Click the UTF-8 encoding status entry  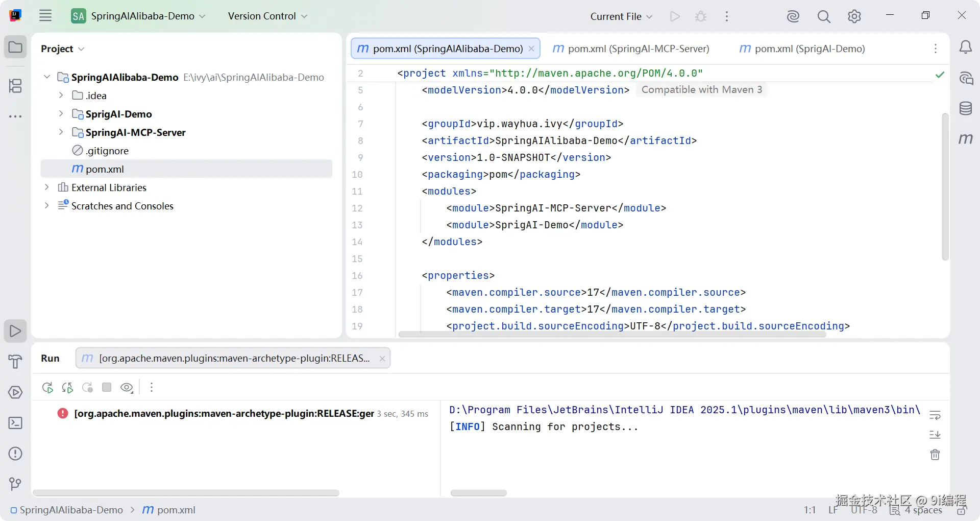point(864,510)
